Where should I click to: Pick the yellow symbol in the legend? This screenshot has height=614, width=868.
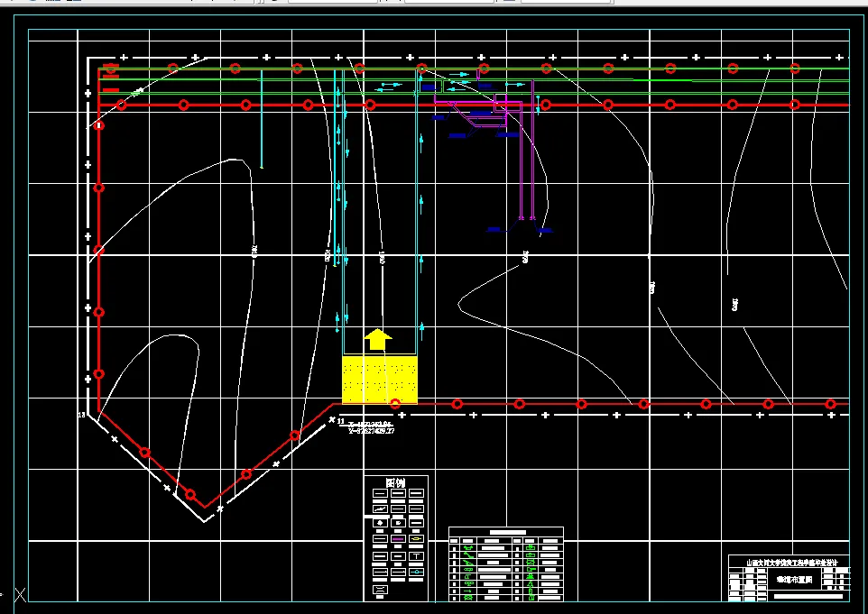point(416,539)
